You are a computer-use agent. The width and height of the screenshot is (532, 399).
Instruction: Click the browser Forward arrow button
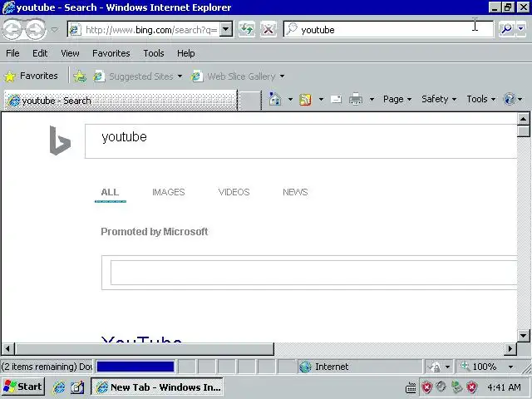click(35, 30)
